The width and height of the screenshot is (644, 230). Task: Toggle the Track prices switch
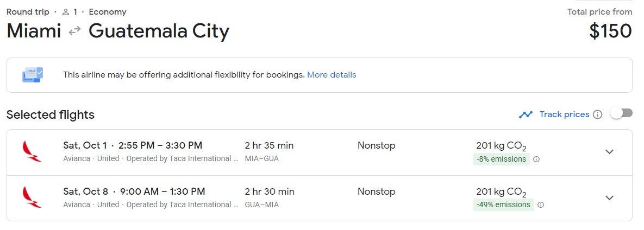coord(621,113)
